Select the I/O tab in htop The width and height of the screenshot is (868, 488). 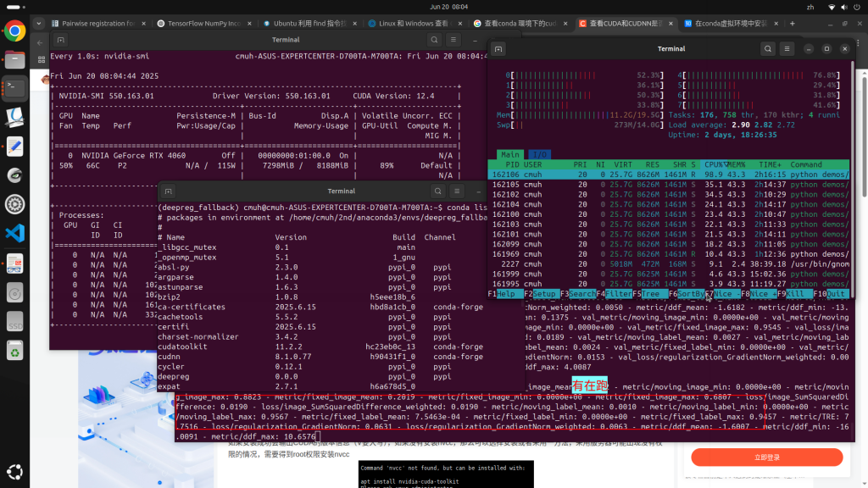point(539,154)
